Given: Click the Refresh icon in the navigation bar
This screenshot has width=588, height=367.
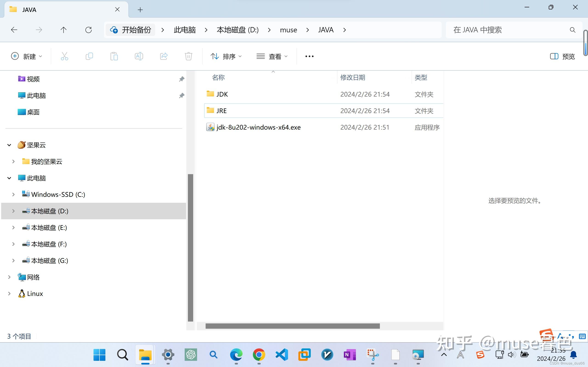Looking at the screenshot, I should 88,30.
